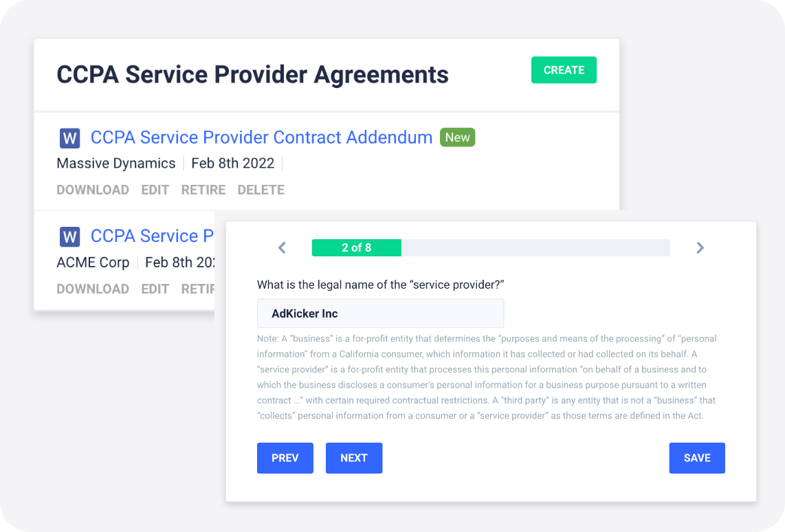The width and height of the screenshot is (785, 532).
Task: Edit the ACME Corp agreement
Action: pyautogui.click(x=155, y=289)
